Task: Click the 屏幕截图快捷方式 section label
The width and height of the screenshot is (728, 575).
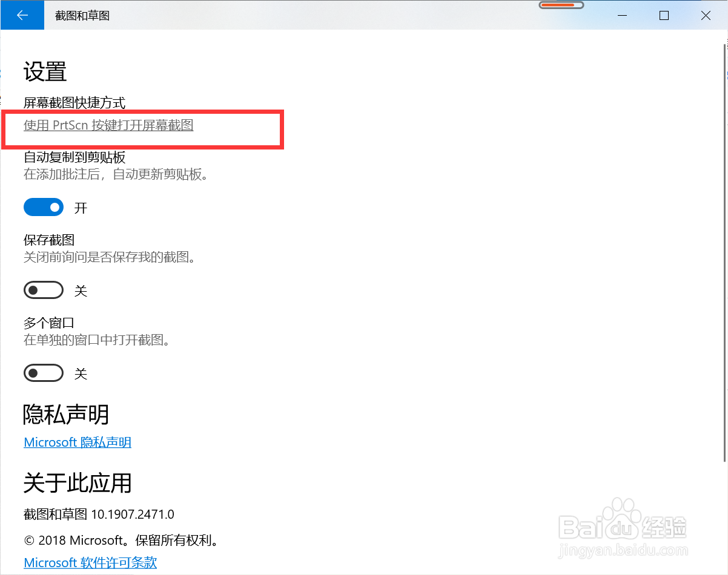Action: tap(74, 102)
